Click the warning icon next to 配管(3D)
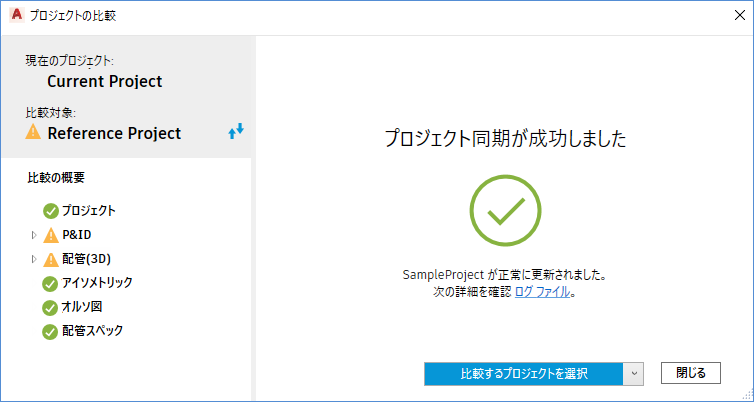 coord(51,259)
